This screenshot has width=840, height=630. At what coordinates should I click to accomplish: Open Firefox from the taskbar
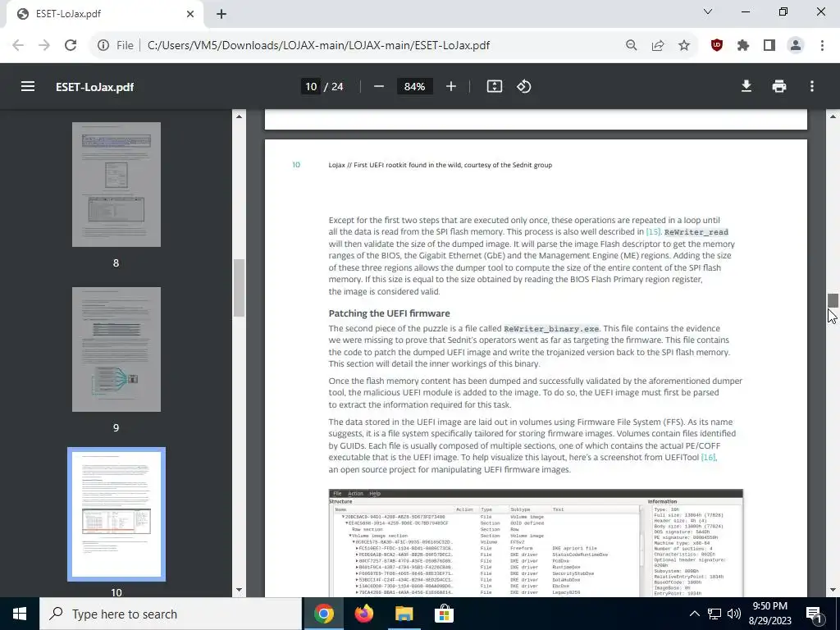pyautogui.click(x=363, y=614)
